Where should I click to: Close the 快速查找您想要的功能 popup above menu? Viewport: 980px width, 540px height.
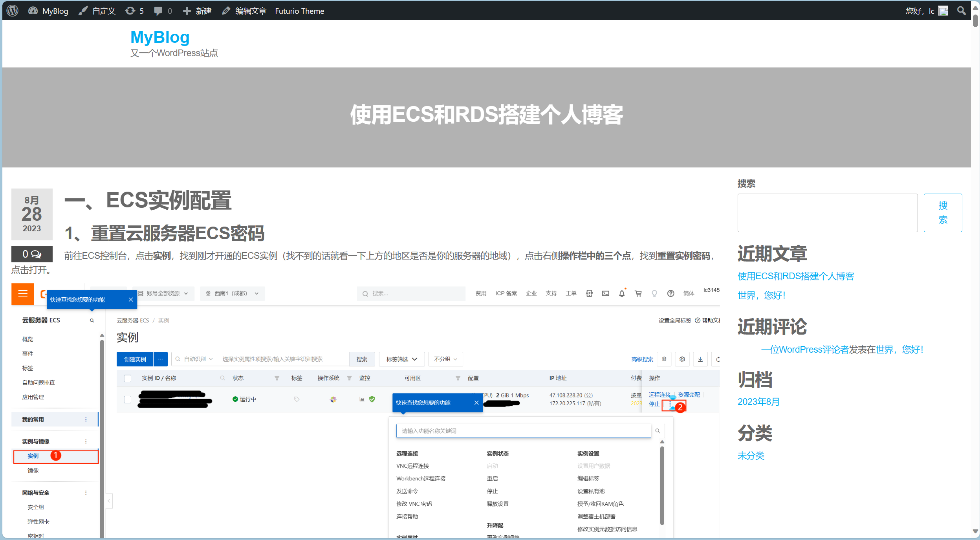[476, 403]
